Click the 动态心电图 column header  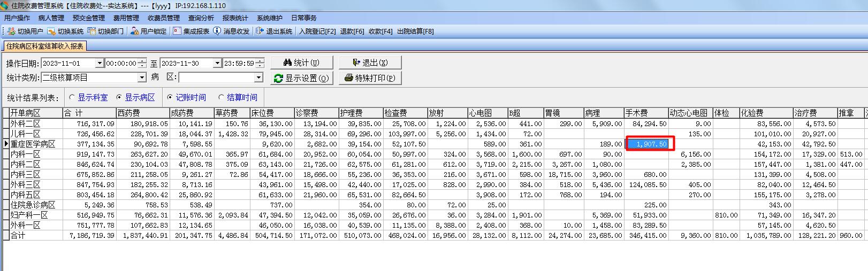coord(690,113)
